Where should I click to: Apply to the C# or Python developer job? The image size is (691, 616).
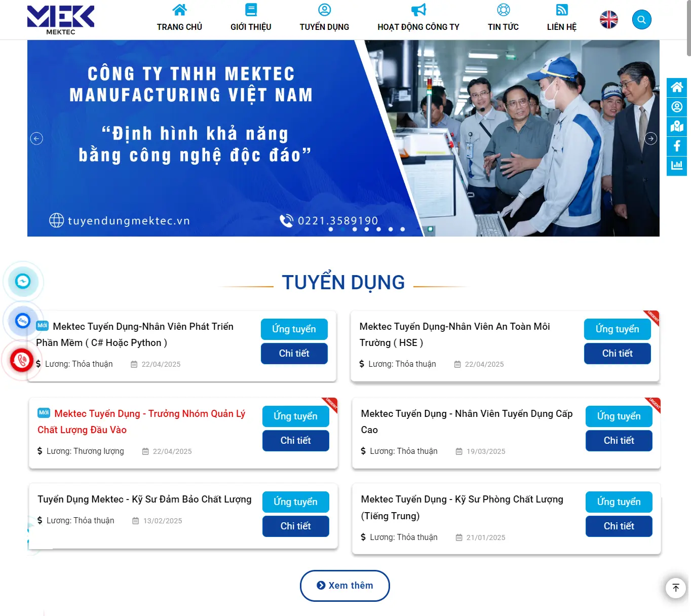[x=294, y=329]
